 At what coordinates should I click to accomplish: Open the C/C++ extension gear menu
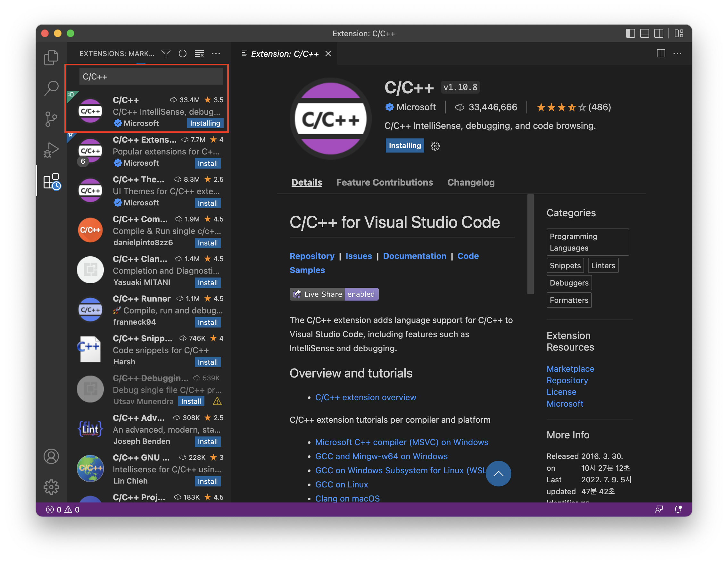click(435, 146)
